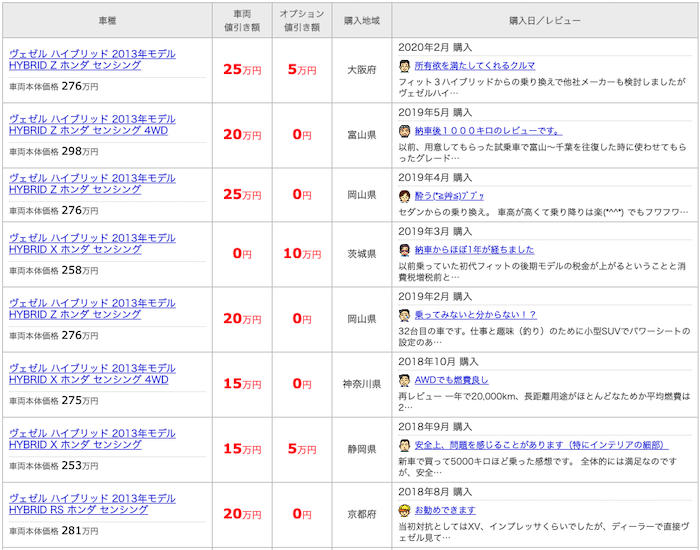Open HYBRID Z ホンダ センシング 4WD model link
Screen dimensions: 700x550
(92, 125)
